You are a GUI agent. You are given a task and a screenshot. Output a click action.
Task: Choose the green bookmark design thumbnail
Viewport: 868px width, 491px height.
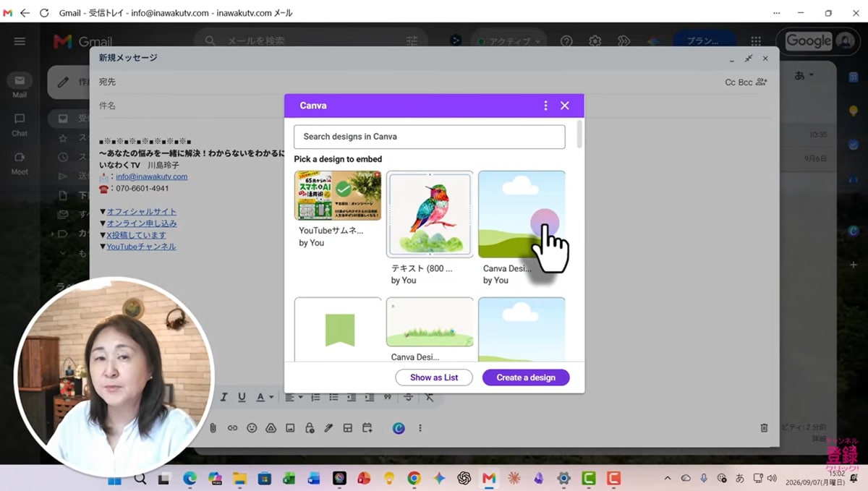click(x=338, y=329)
